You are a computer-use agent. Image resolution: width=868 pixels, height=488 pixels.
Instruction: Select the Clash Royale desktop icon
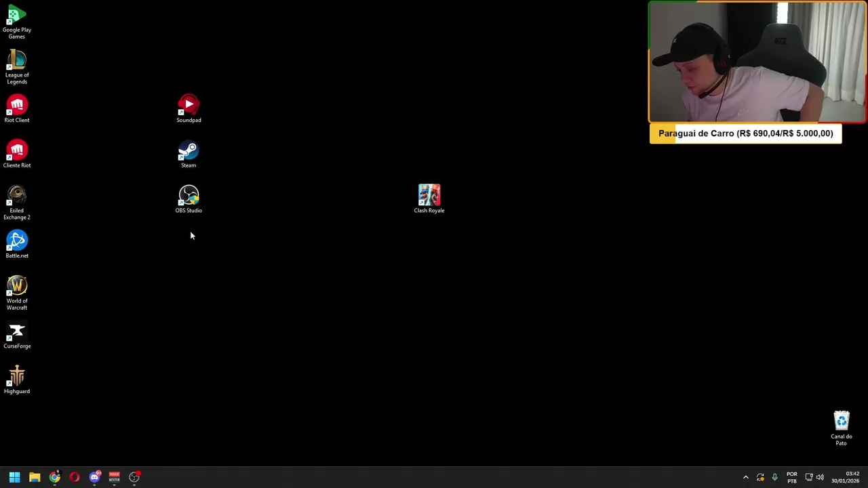pos(429,199)
